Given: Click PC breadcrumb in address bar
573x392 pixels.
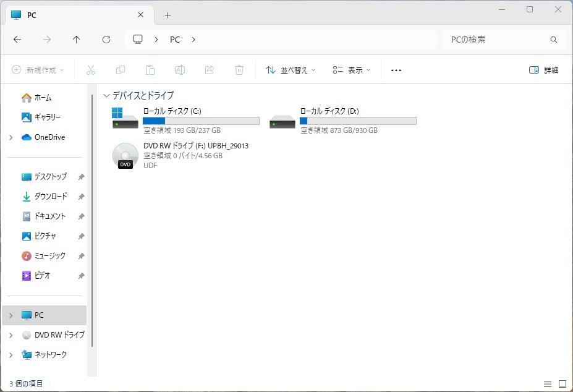Looking at the screenshot, I should tap(175, 40).
